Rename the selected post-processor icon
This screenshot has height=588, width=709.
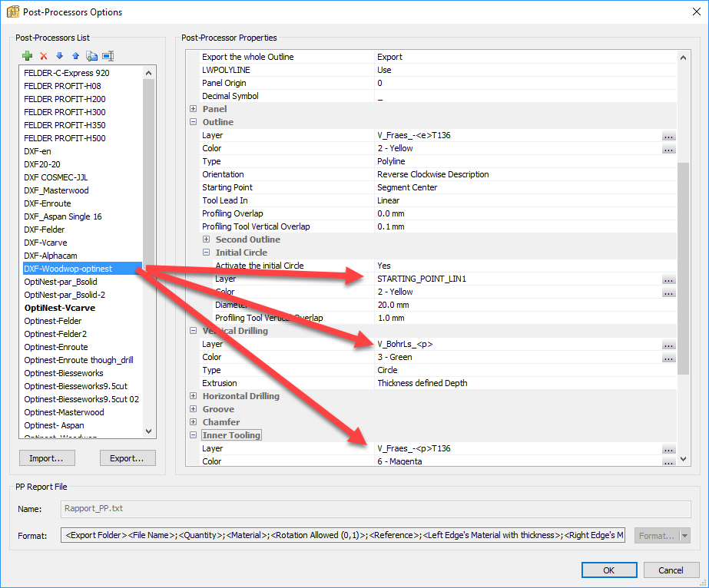click(108, 56)
